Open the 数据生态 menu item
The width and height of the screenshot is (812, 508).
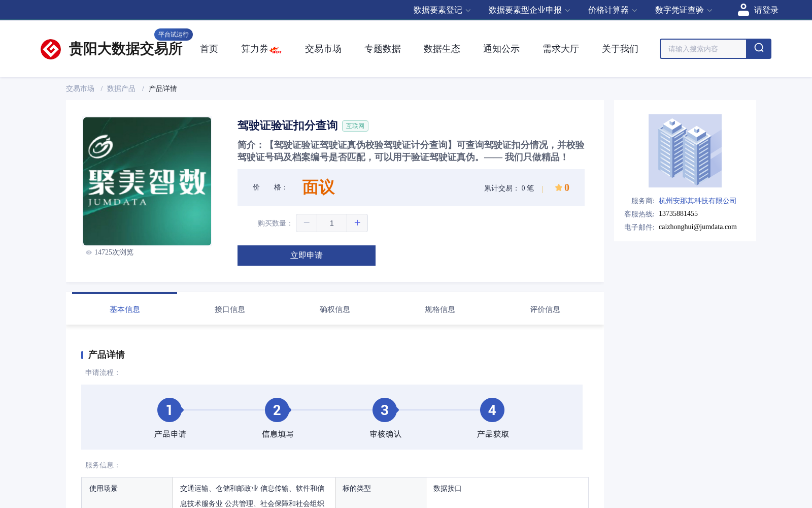442,49
